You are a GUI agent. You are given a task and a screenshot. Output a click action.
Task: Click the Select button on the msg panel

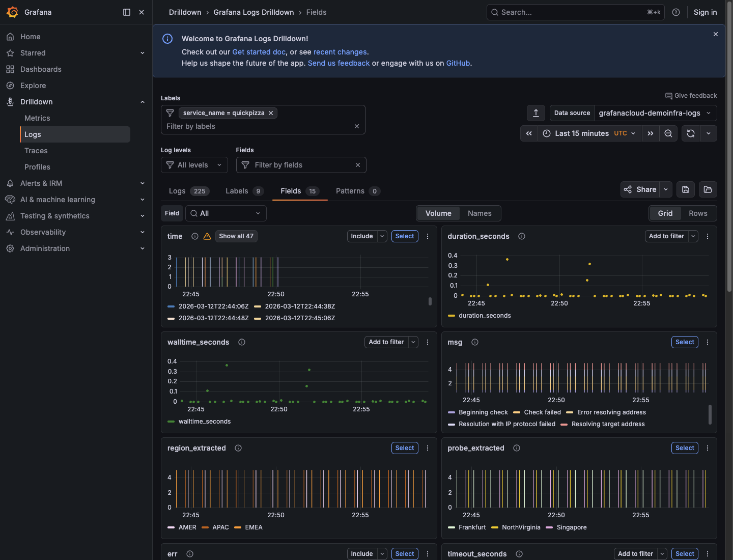[685, 342]
